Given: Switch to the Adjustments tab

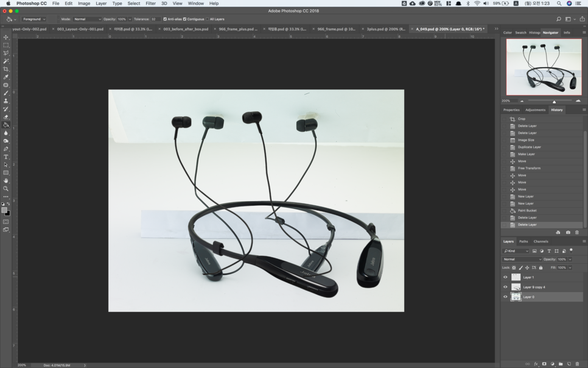Looking at the screenshot, I should point(535,110).
